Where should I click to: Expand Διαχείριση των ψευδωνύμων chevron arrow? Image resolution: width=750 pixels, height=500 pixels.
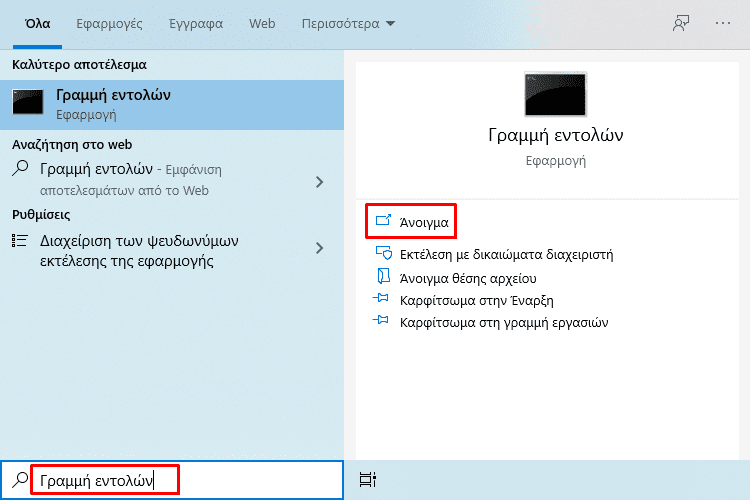pos(320,248)
